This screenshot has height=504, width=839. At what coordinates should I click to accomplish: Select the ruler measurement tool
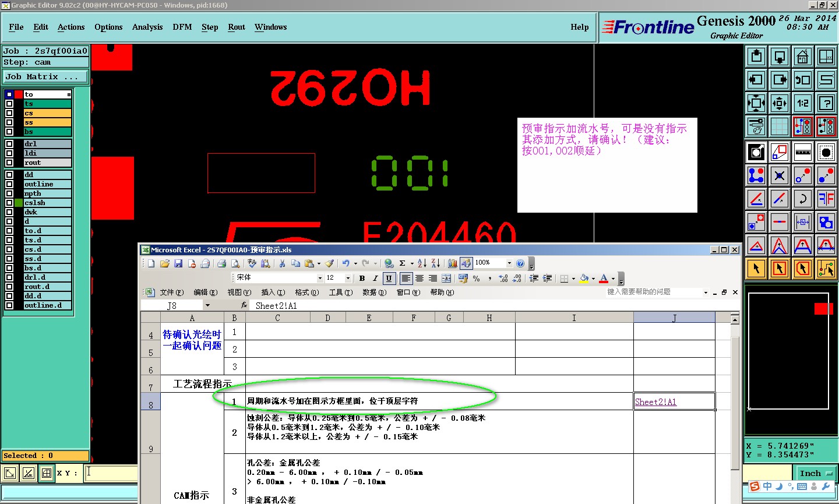803,152
